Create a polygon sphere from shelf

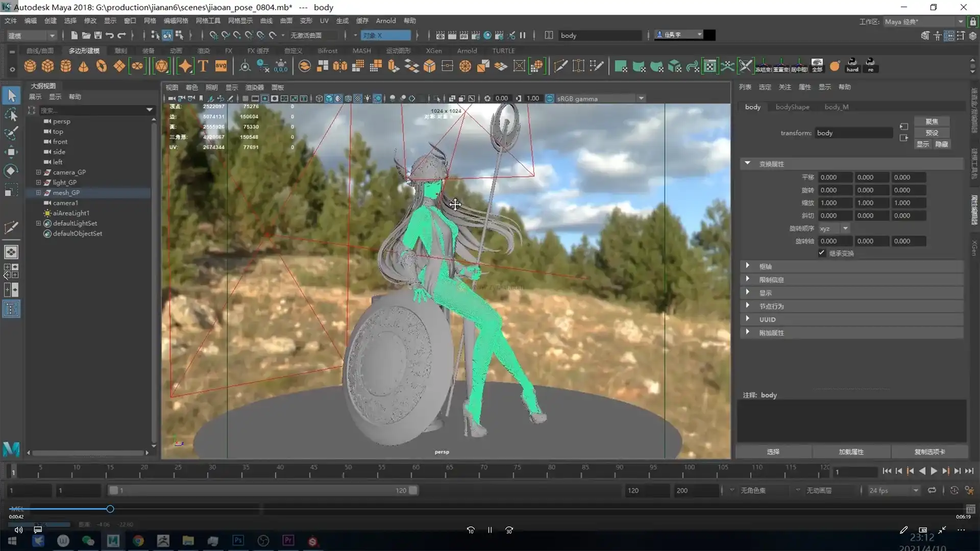pos(30,66)
